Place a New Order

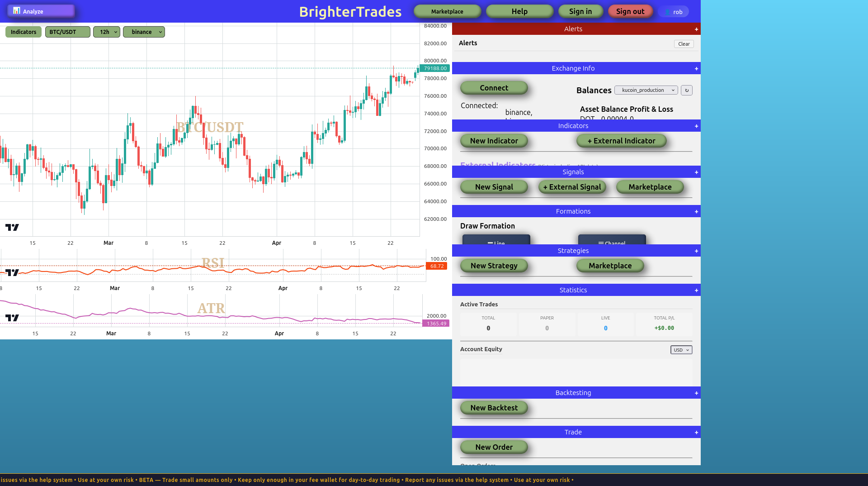tap(494, 447)
